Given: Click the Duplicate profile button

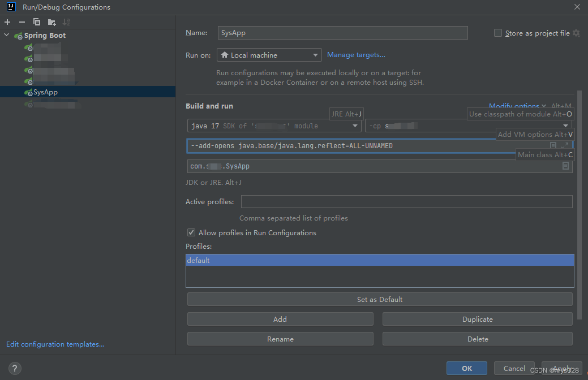Looking at the screenshot, I should pyautogui.click(x=478, y=319).
